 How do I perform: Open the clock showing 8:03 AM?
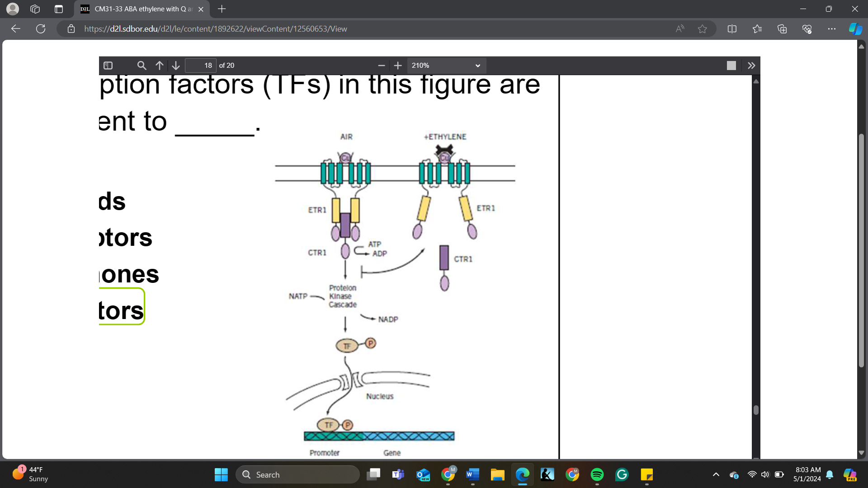pyautogui.click(x=807, y=474)
